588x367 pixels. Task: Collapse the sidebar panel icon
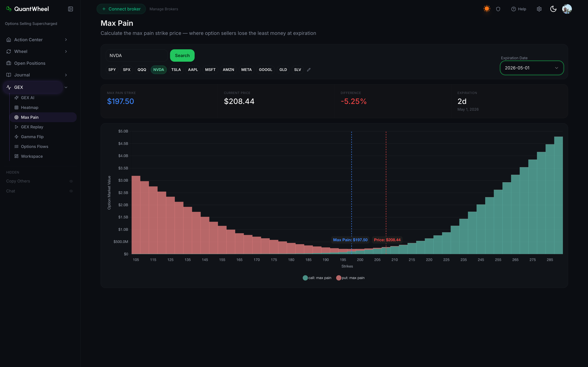(70, 9)
